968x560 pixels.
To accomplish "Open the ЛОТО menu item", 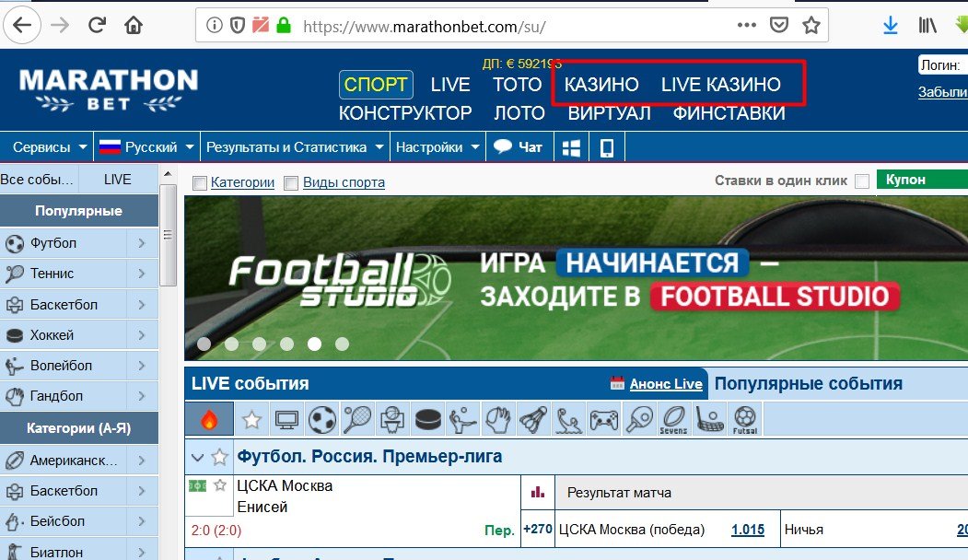I will [x=519, y=113].
